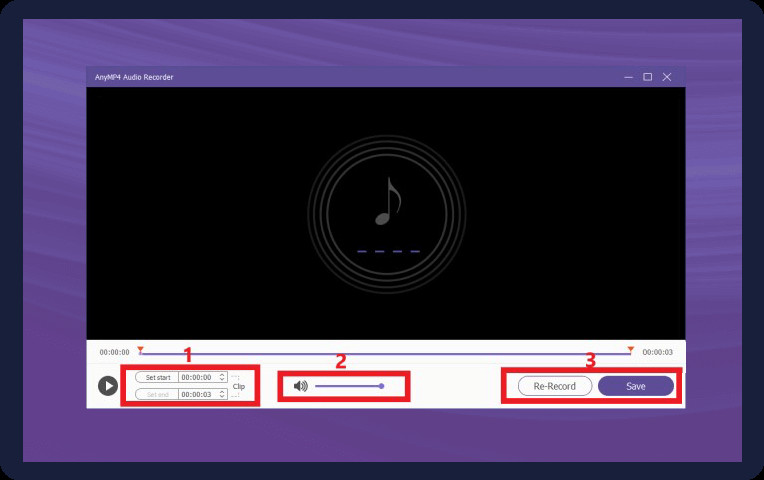This screenshot has width=764, height=480.
Task: Maximize the AnyMP4 Audio Recorder window
Action: click(x=648, y=77)
